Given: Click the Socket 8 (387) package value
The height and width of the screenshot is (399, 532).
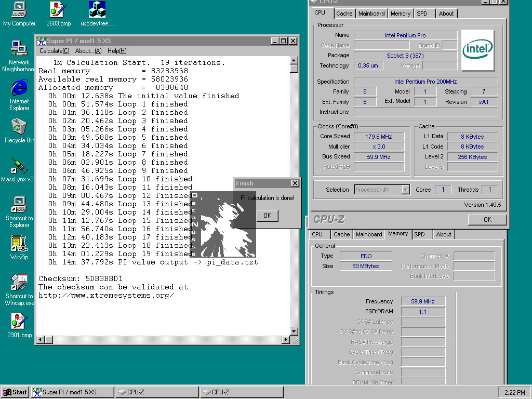Looking at the screenshot, I should (x=405, y=56).
